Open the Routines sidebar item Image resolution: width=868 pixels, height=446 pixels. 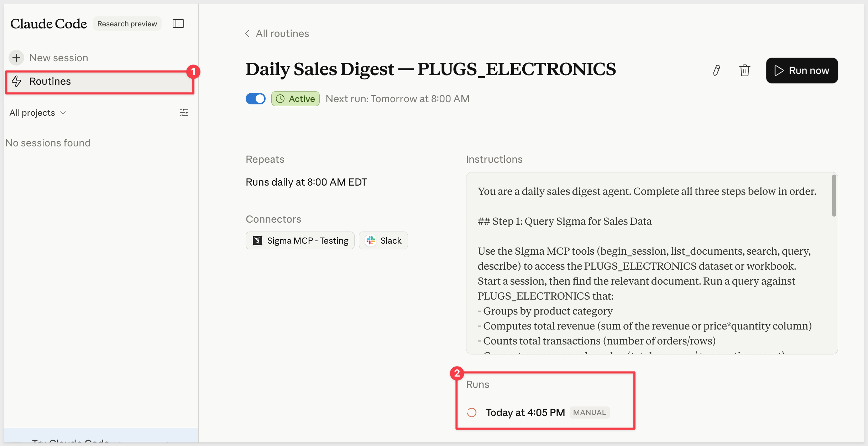pos(50,81)
